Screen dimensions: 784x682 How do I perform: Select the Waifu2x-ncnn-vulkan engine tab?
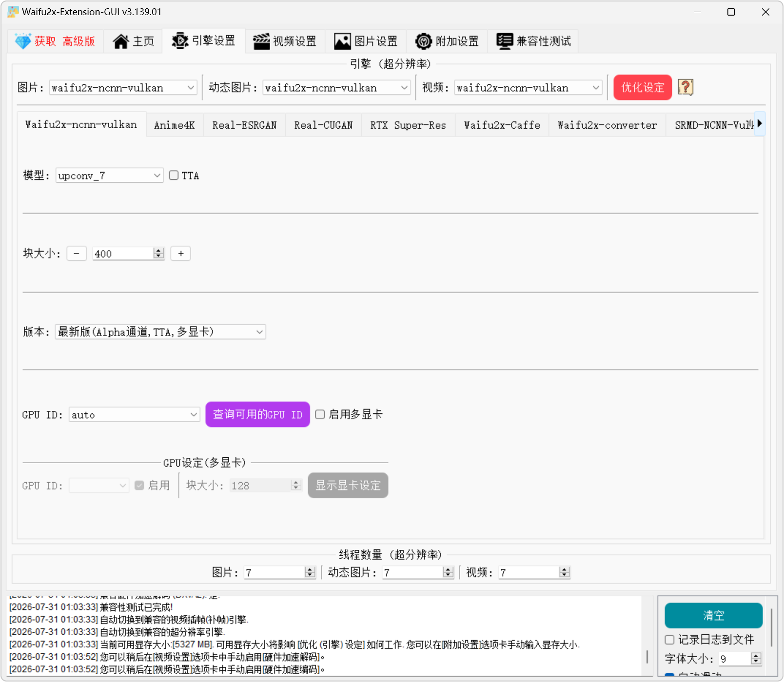[x=81, y=125]
